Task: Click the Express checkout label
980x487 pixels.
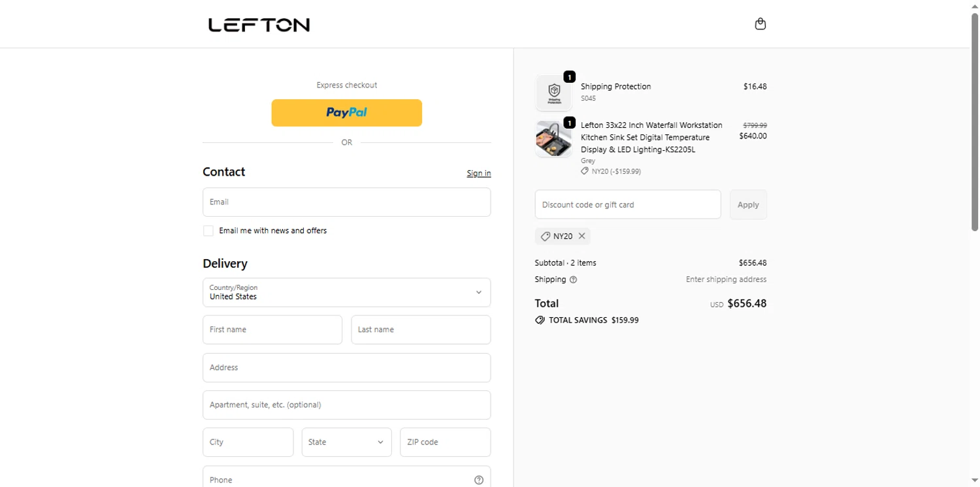Action: pos(347,85)
